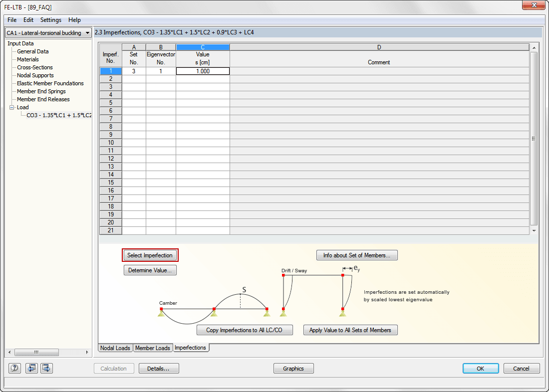
Task: Select row header 21 in table
Action: pos(111,230)
